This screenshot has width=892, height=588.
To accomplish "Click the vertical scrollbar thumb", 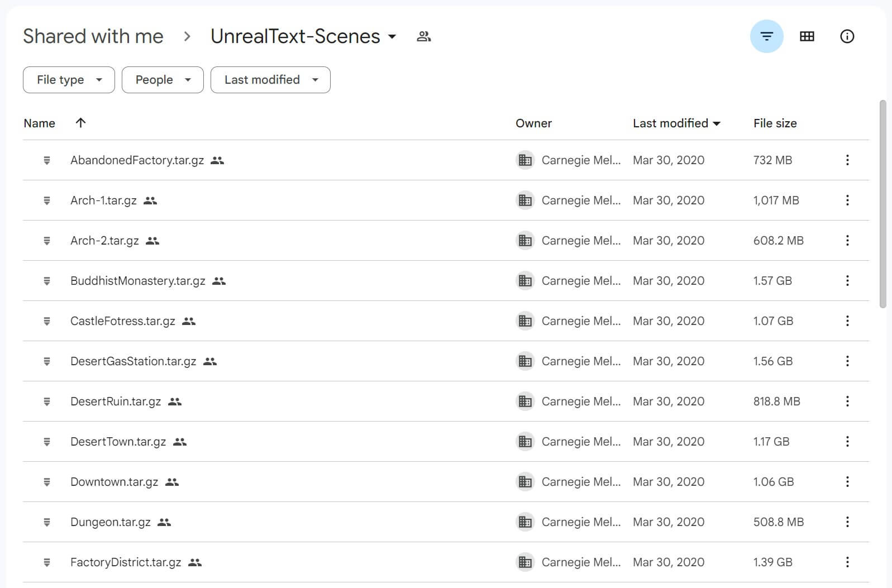I will click(883, 204).
